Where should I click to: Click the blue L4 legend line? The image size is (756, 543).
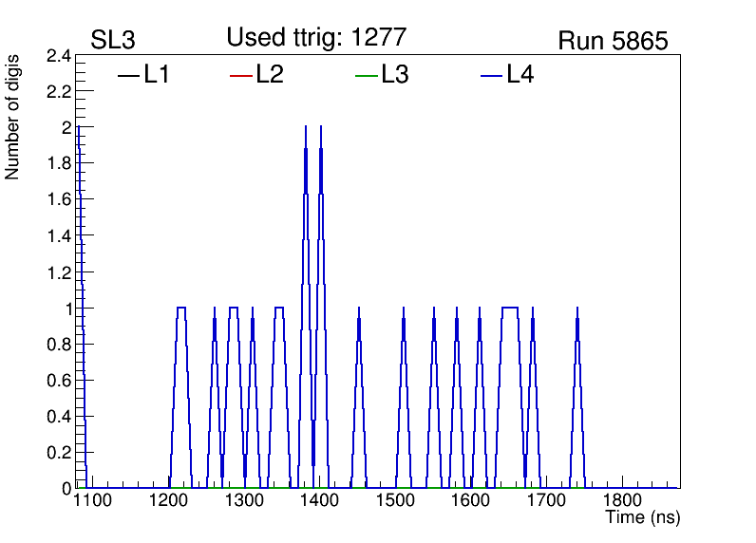491,76
